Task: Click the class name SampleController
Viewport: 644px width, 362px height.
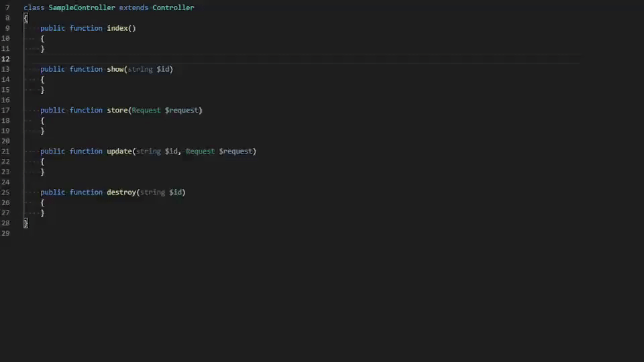Action: [x=82, y=7]
